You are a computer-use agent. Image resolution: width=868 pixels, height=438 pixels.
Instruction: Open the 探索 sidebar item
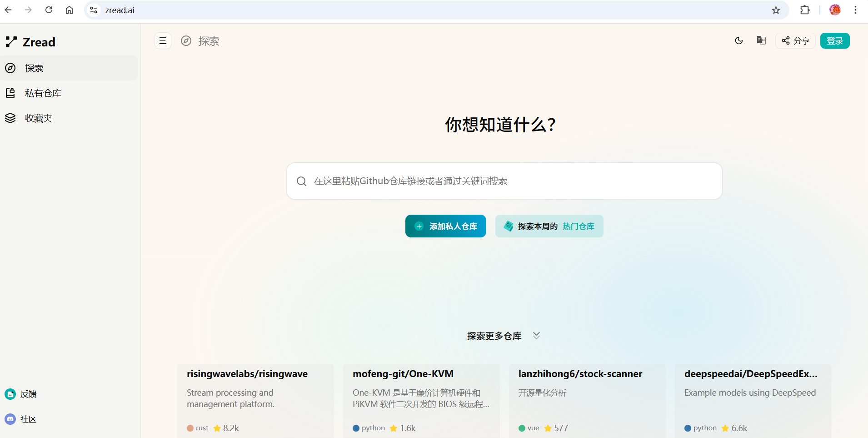point(69,68)
